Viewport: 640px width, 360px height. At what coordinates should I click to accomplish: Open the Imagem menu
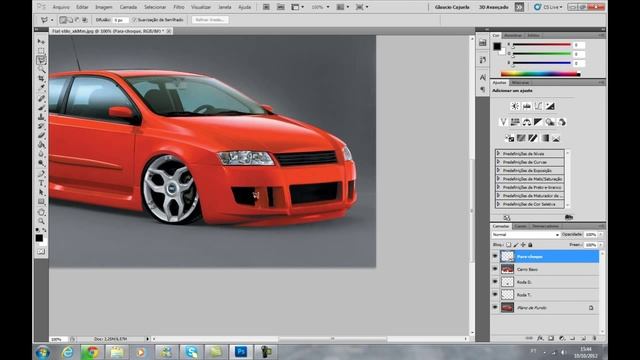tap(104, 7)
